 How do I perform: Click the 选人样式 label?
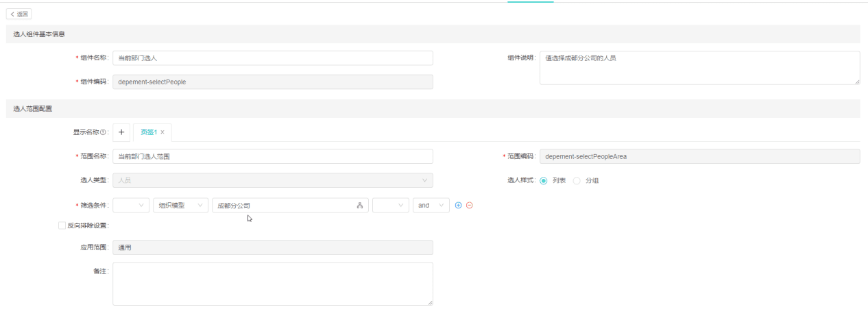pos(521,181)
